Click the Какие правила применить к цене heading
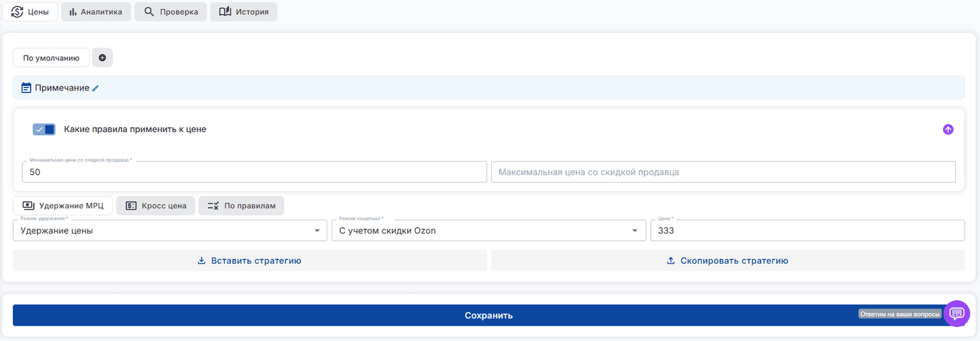This screenshot has height=341, width=980. tap(135, 129)
